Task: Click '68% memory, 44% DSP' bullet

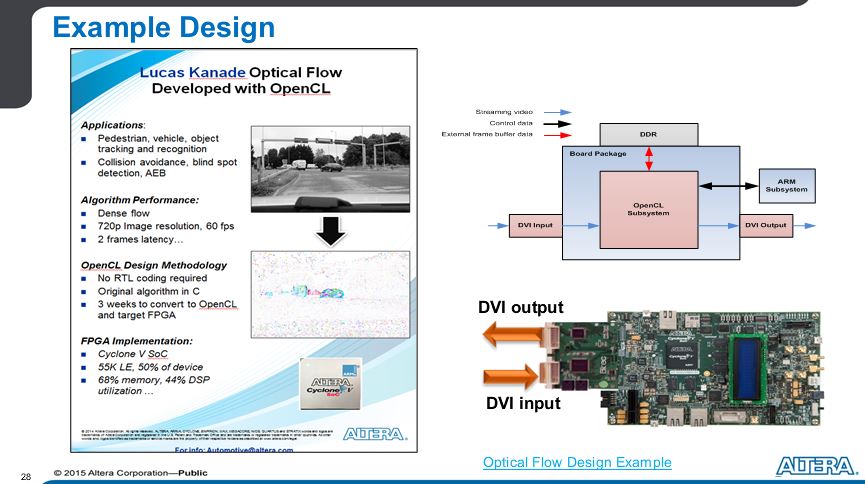Action: click(153, 385)
